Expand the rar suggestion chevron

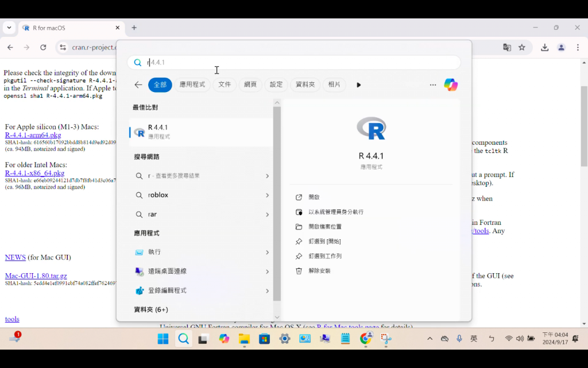[268, 215]
